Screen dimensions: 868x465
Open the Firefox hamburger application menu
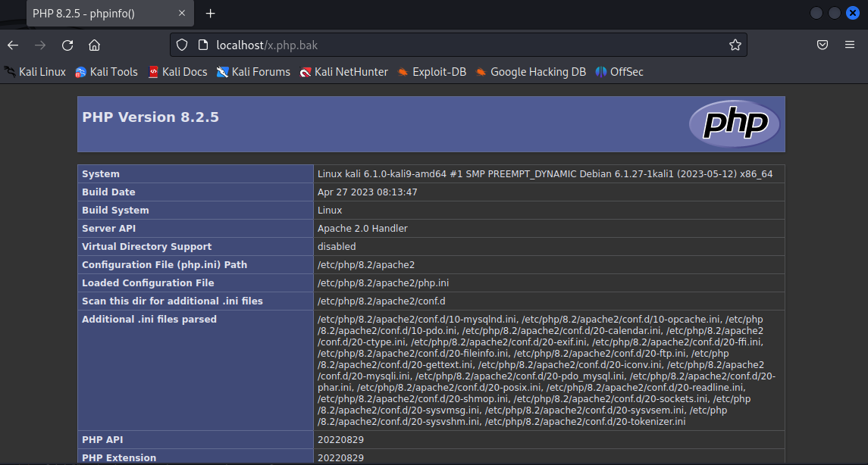[x=850, y=45]
